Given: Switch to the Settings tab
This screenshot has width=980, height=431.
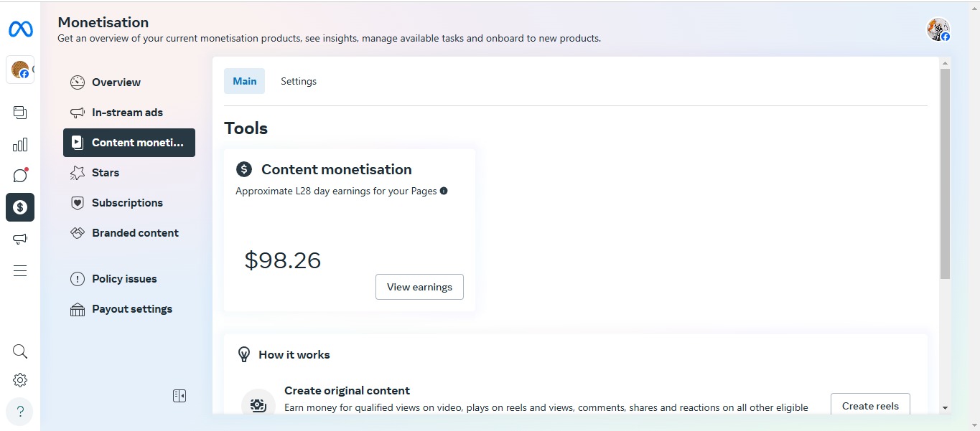Looking at the screenshot, I should [x=299, y=81].
